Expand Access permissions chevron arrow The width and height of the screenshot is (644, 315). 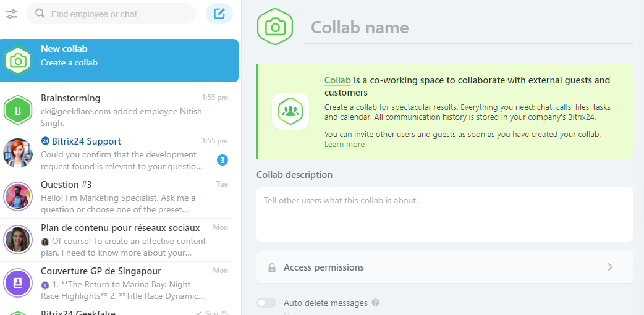[610, 267]
